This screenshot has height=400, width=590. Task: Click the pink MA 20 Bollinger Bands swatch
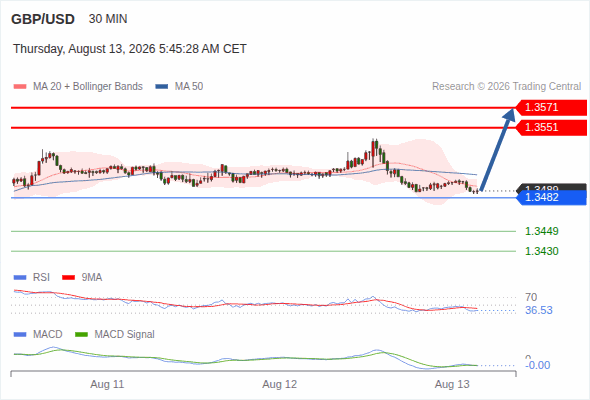click(x=20, y=87)
